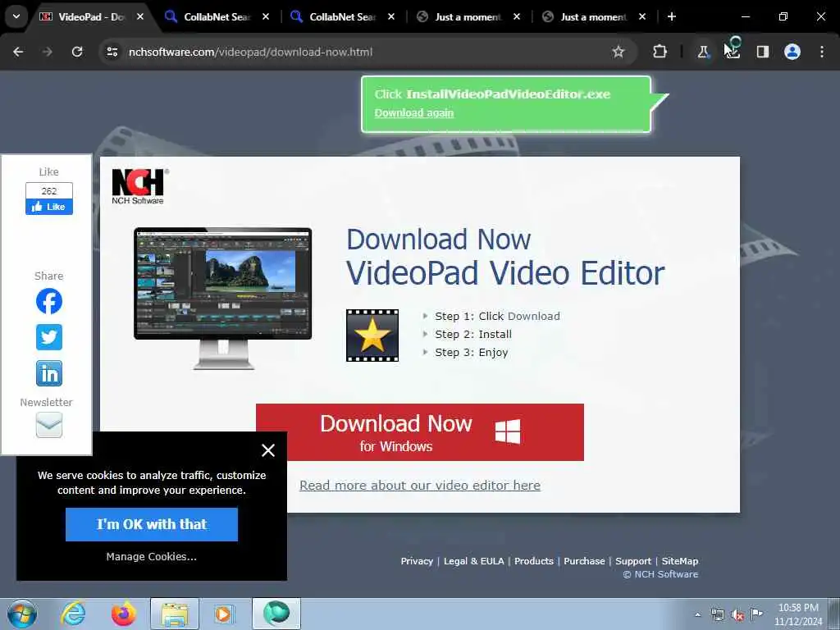
Task: Click the VideoPad monitor screenshot image
Action: [x=223, y=298]
